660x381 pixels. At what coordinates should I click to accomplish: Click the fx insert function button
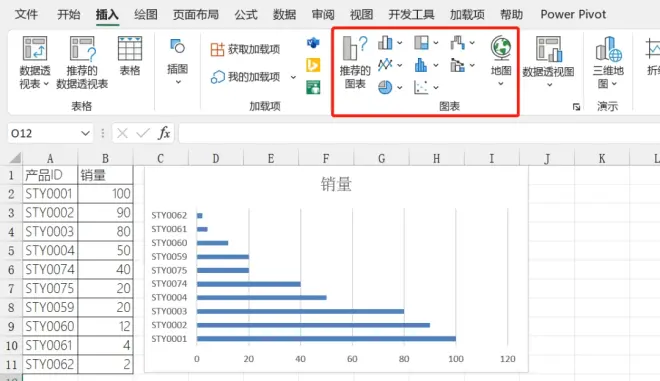pos(164,133)
